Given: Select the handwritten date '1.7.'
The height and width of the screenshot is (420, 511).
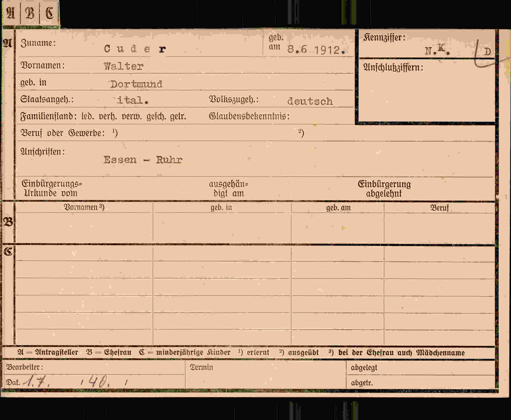Looking at the screenshot, I should [36, 382].
